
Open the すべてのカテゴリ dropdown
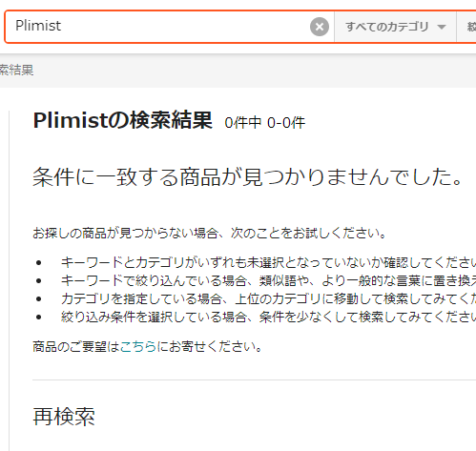click(395, 27)
